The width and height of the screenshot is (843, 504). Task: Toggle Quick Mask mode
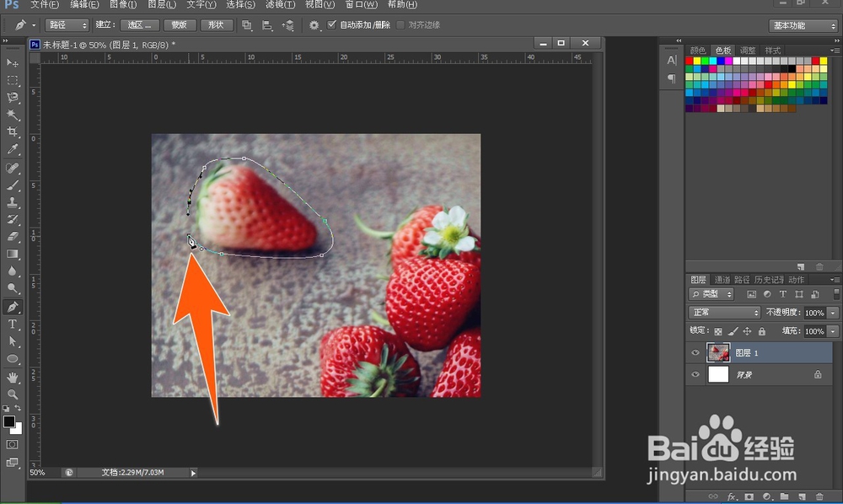pos(13,444)
